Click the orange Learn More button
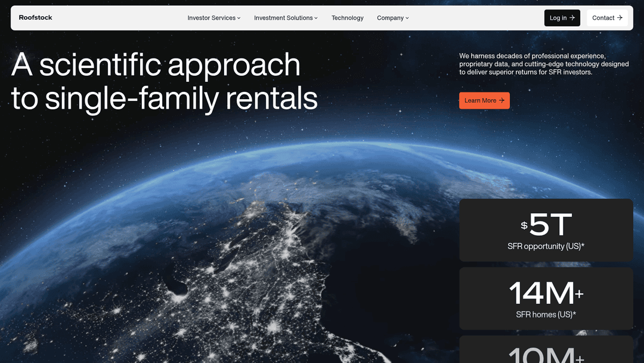Viewport: 644px width, 363px height. pyautogui.click(x=484, y=100)
